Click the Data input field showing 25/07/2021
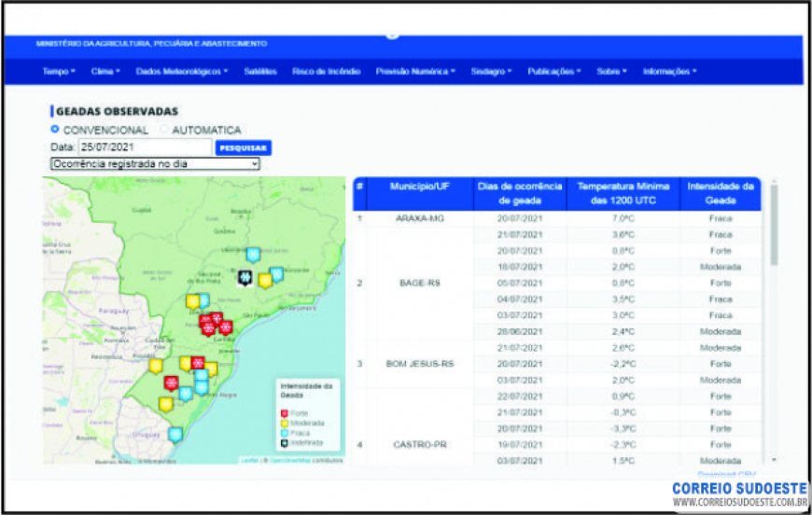 point(145,147)
